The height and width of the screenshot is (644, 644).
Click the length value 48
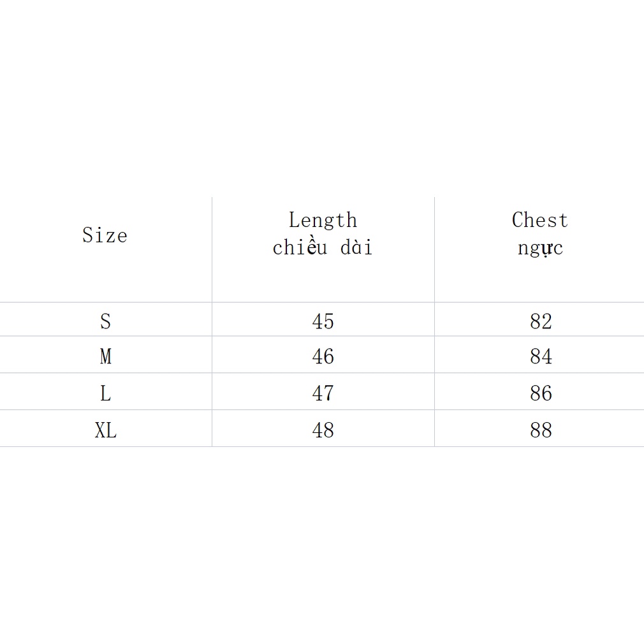323,430
